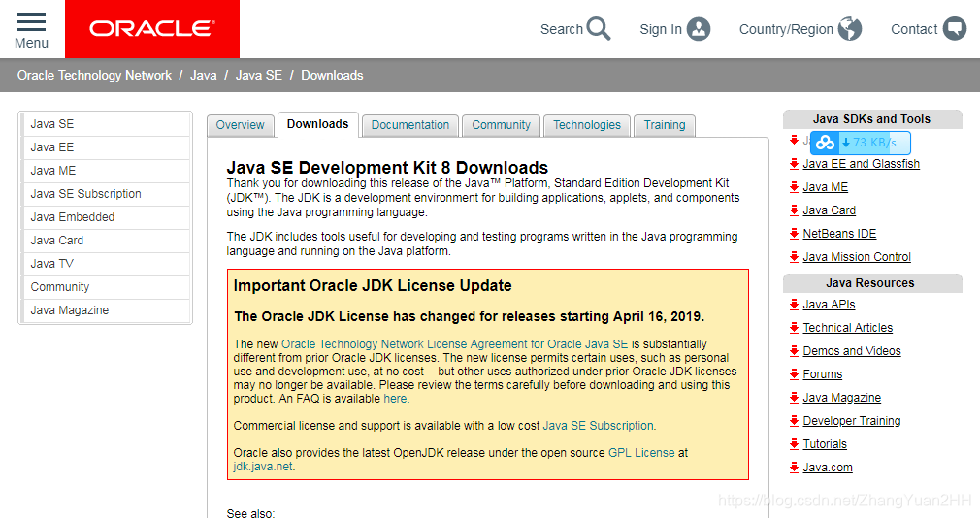Click arrow icon beside Java Magazine resource link
The height and width of the screenshot is (518, 980).
pyautogui.click(x=794, y=398)
